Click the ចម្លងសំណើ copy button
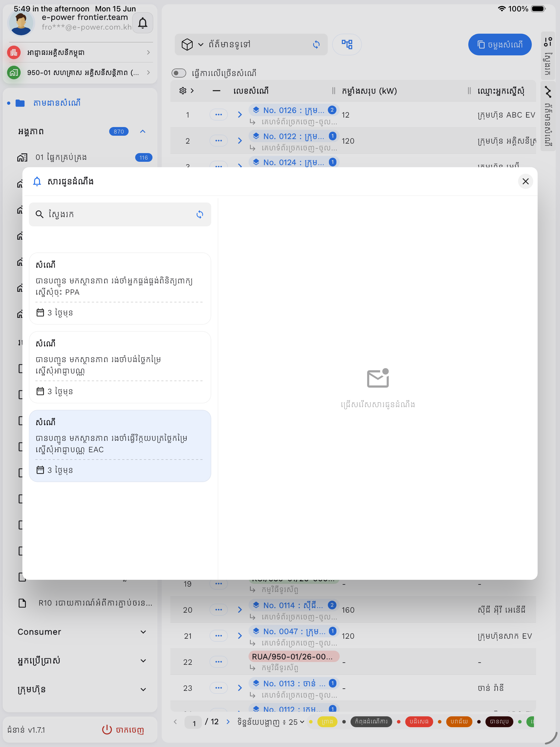This screenshot has width=560, height=747. point(499,45)
